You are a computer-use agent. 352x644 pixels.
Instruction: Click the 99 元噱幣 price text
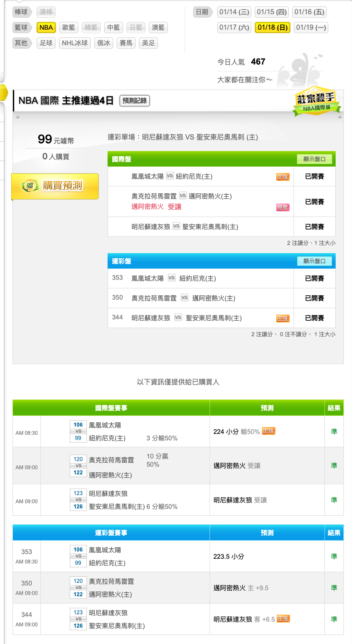point(56,139)
